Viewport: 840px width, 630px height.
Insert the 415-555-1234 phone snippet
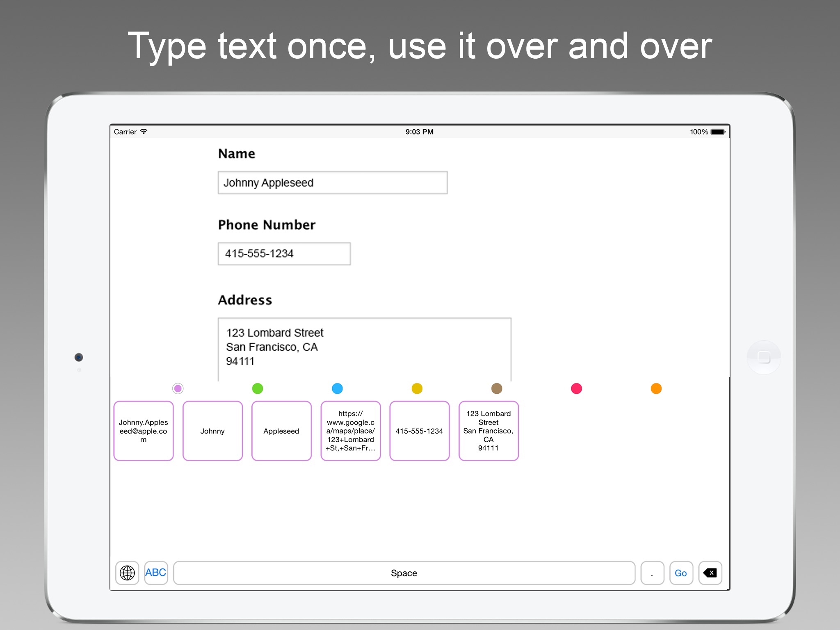coord(420,431)
